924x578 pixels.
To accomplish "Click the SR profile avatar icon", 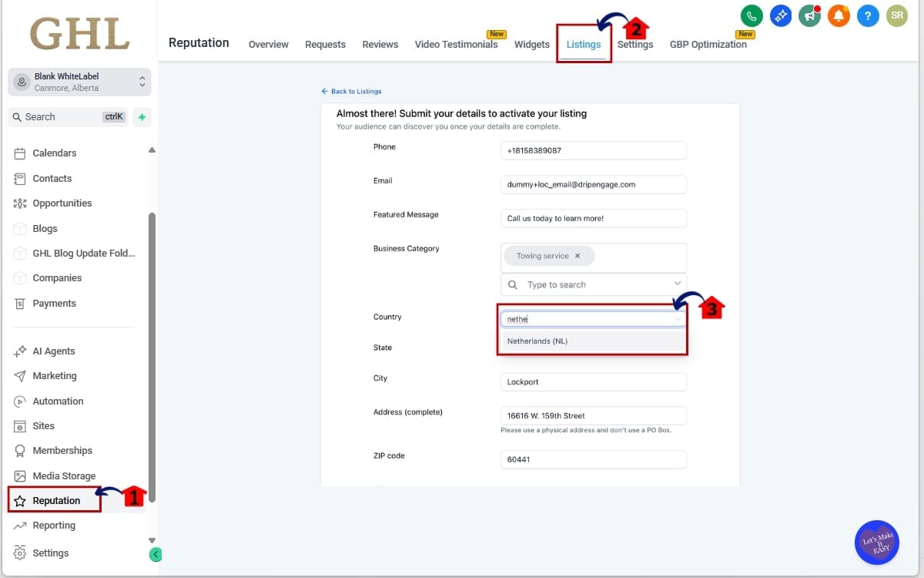I will (x=896, y=15).
